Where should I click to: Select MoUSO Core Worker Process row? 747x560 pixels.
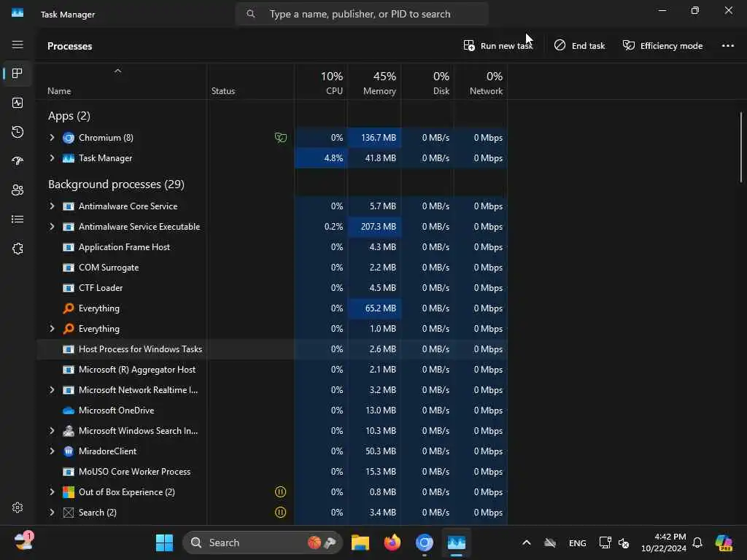(272, 472)
